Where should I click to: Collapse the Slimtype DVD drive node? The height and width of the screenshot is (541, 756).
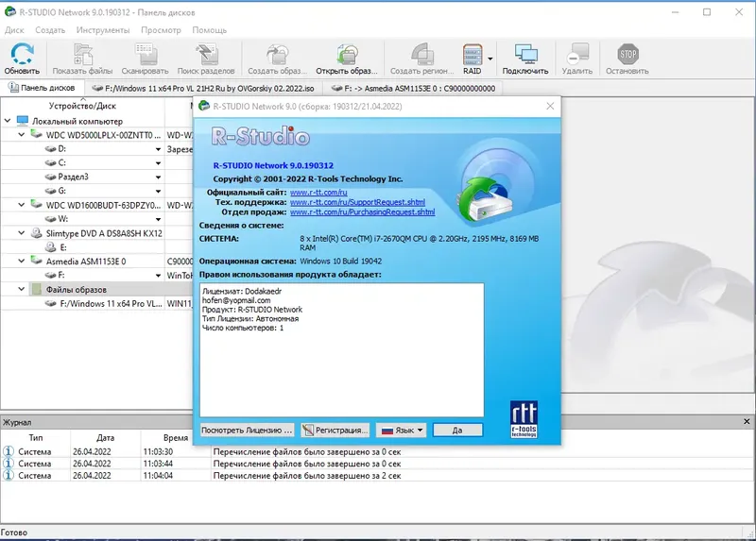pyautogui.click(x=21, y=232)
